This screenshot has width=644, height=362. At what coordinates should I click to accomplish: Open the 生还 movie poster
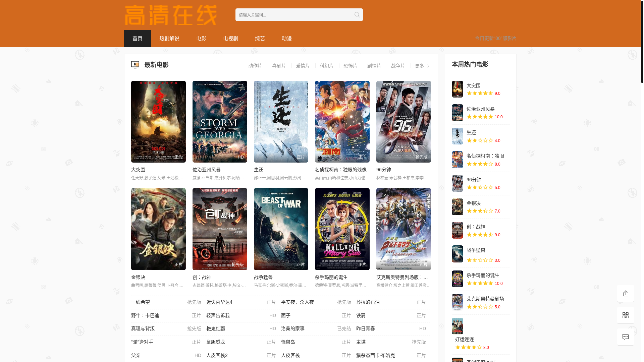pos(281,122)
